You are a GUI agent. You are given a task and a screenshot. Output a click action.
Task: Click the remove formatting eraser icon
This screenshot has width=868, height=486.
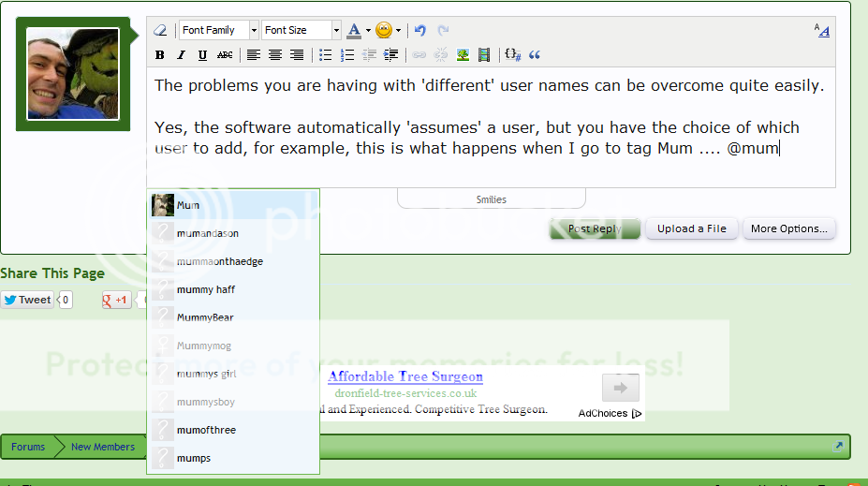(160, 30)
